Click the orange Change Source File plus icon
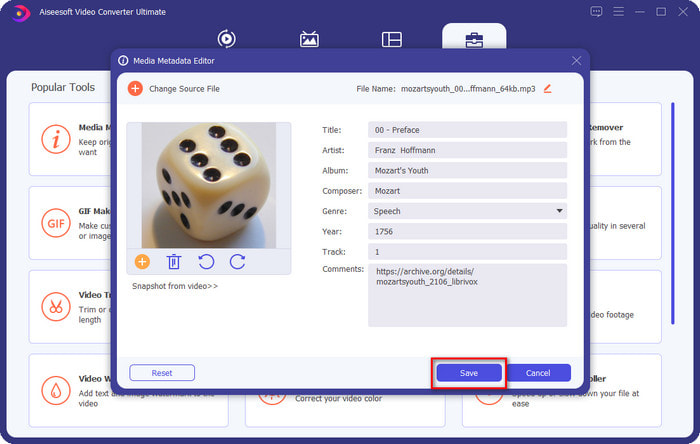The image size is (700, 444). pyautogui.click(x=135, y=88)
